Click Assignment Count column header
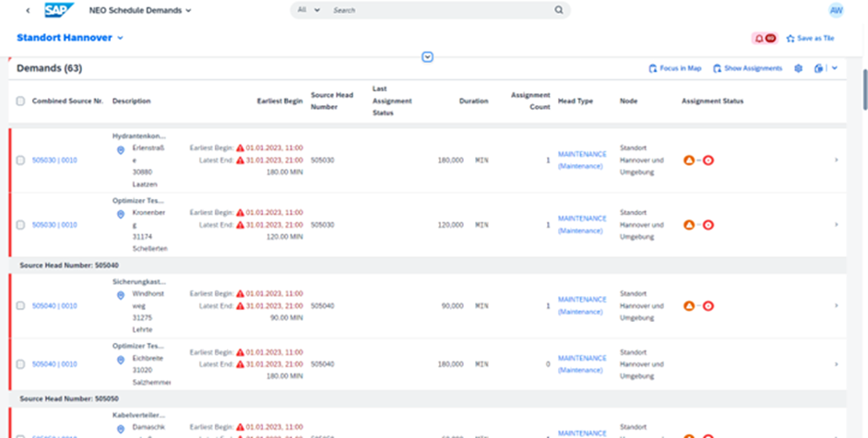The width and height of the screenshot is (868, 438). pos(530,101)
